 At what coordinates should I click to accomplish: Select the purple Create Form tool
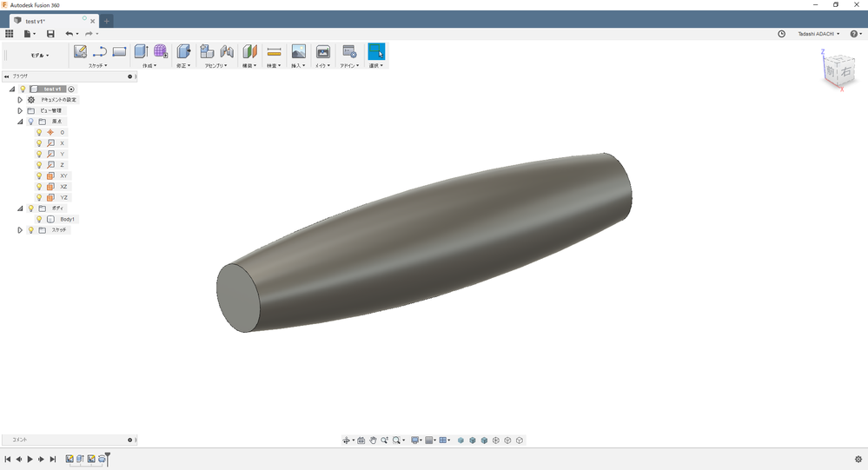[x=161, y=51]
